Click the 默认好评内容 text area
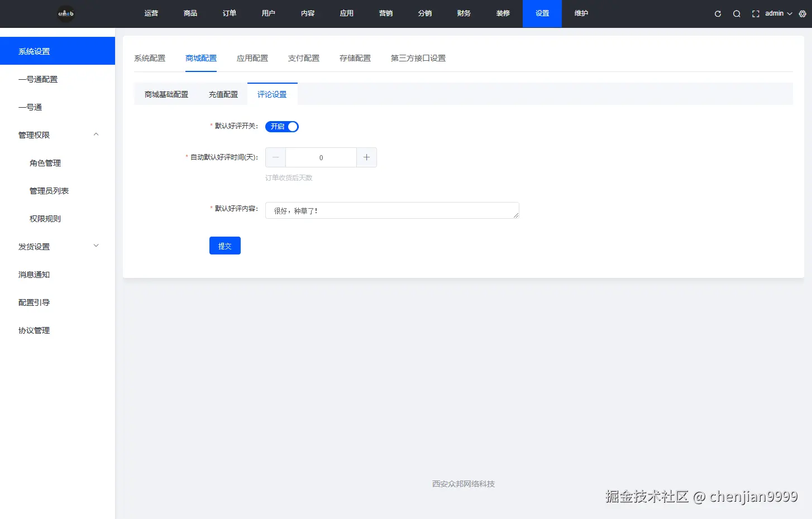This screenshot has width=812, height=519. click(x=392, y=210)
